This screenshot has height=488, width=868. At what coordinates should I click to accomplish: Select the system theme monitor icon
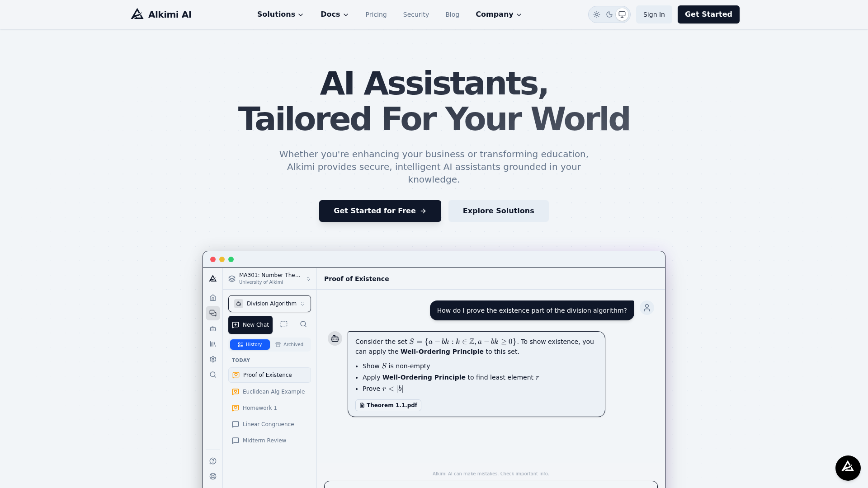coord(622,14)
